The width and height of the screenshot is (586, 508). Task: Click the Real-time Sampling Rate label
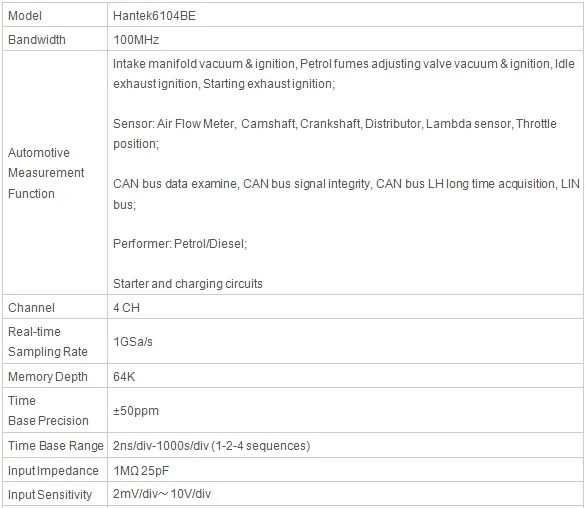[47, 341]
